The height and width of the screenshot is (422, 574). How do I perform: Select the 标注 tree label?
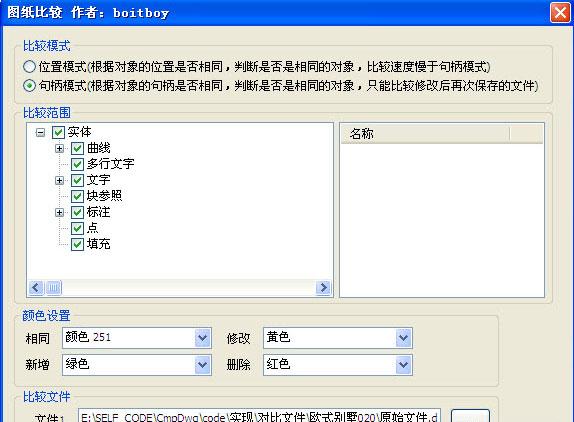tap(98, 212)
